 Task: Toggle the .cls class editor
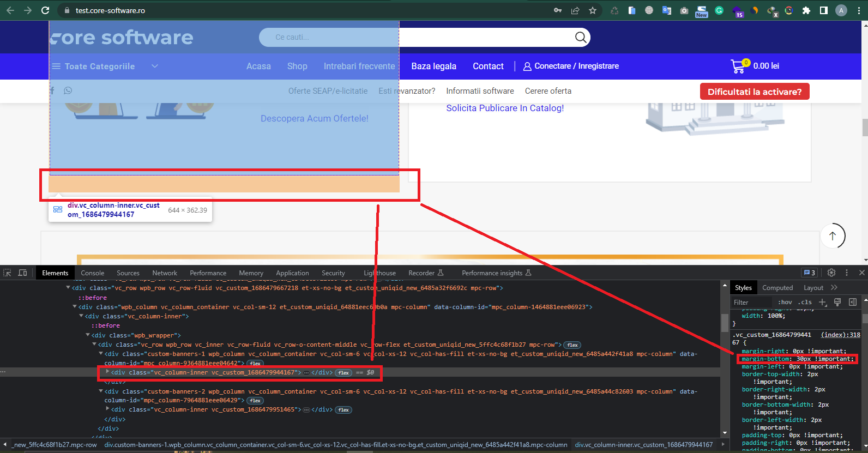805,302
